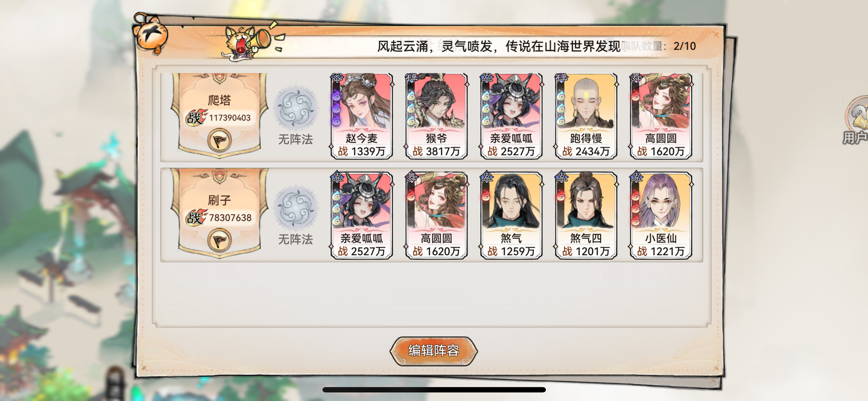Tap the scrolling announcement text banner
This screenshot has width=868, height=401.
click(x=499, y=46)
